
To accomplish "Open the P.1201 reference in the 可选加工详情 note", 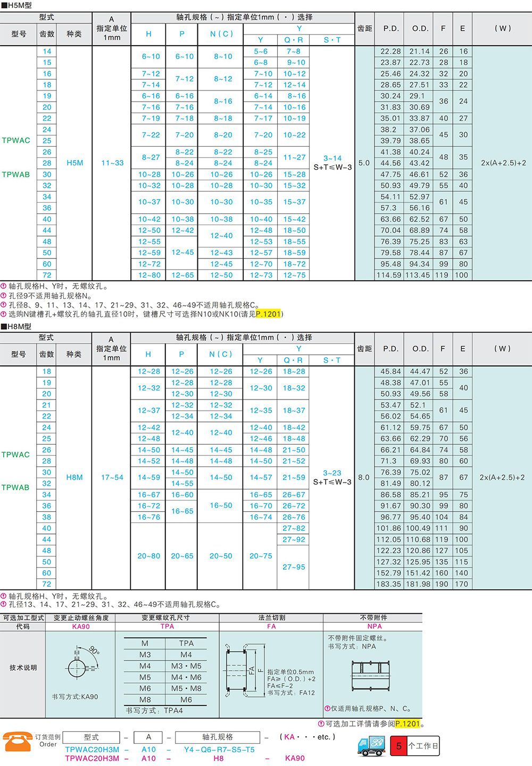I will point(408,723).
